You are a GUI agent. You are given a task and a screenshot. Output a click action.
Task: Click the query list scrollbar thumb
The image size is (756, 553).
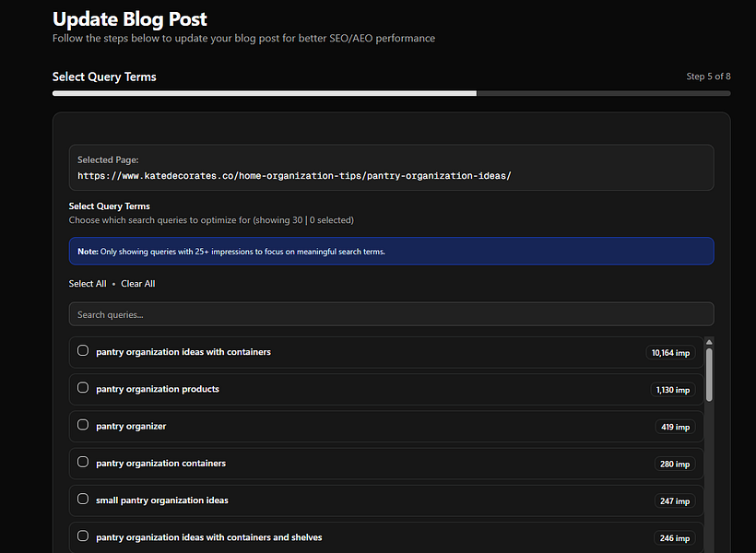tap(709, 374)
